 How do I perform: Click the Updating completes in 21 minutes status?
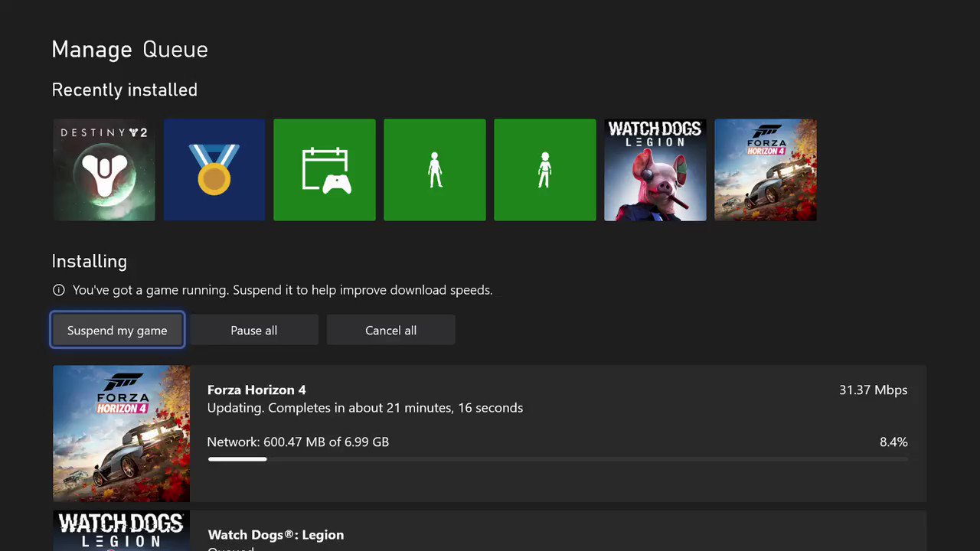(365, 408)
